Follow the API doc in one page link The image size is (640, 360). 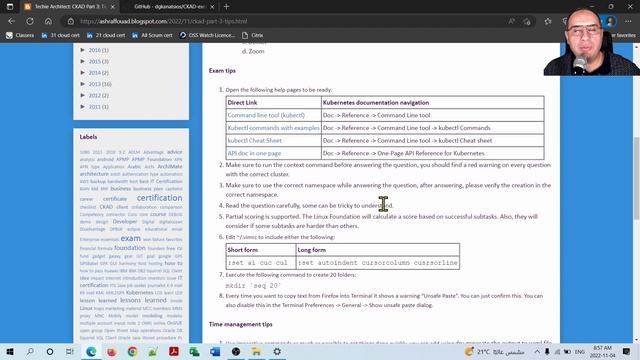(254, 153)
